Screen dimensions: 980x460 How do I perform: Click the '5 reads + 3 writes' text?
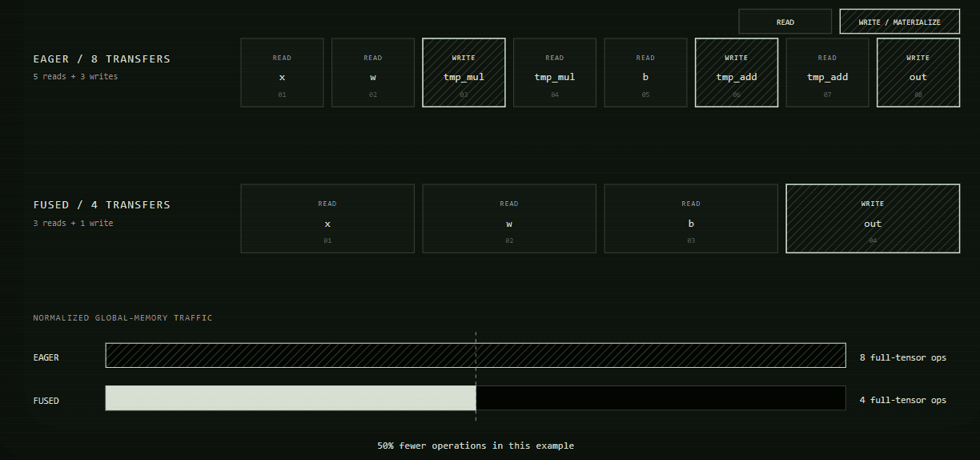coord(75,77)
